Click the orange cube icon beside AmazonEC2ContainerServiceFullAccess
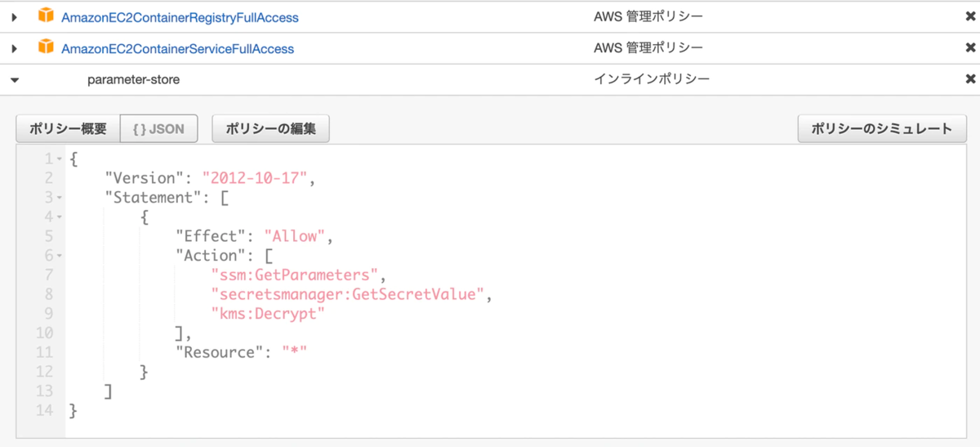980x447 pixels. [46, 47]
